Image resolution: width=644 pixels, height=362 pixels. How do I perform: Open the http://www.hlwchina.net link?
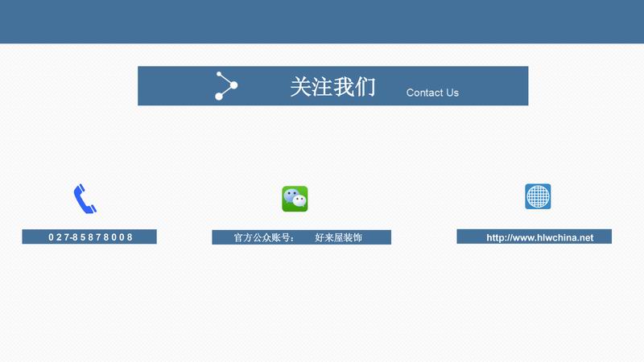539,237
